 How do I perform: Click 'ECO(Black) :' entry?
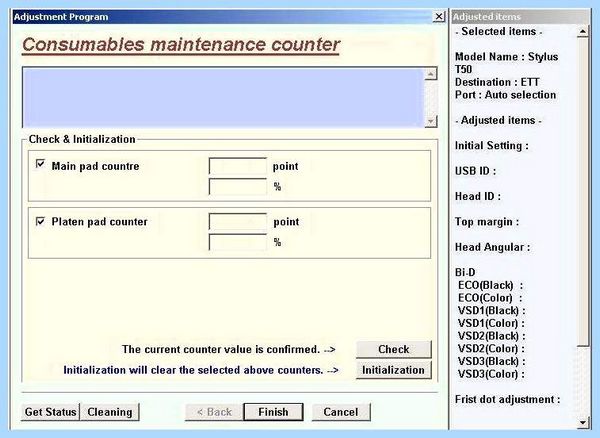coord(491,285)
